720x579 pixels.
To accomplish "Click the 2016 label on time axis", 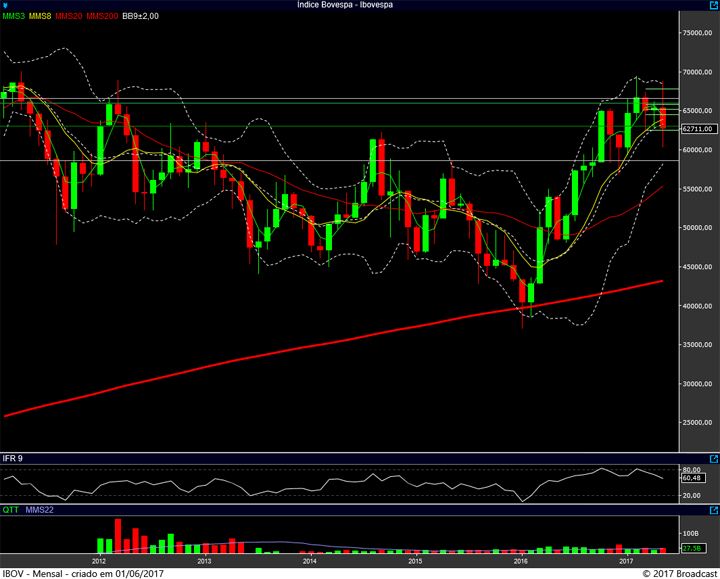I will (520, 561).
